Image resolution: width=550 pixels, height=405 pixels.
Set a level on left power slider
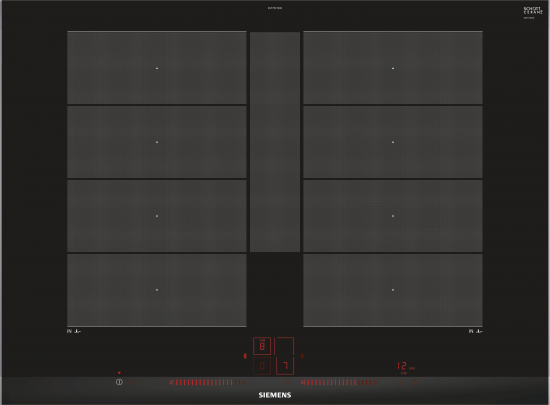pyautogui.click(x=208, y=383)
